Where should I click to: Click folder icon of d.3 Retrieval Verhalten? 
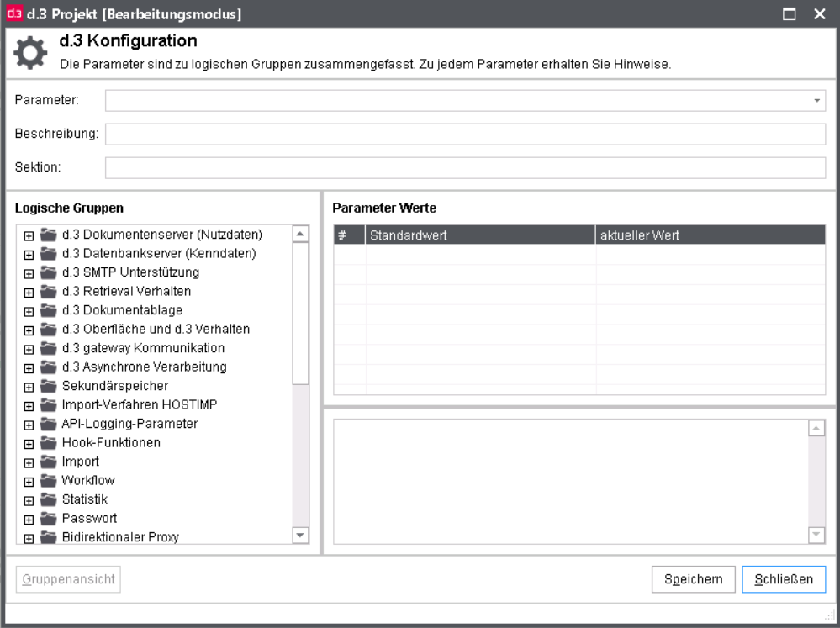48,292
